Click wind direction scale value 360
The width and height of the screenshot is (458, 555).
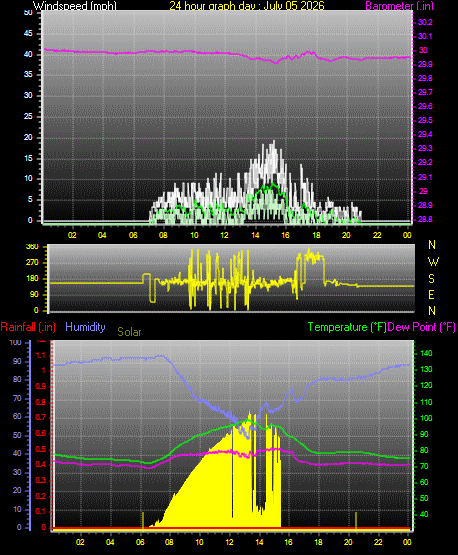click(x=32, y=247)
